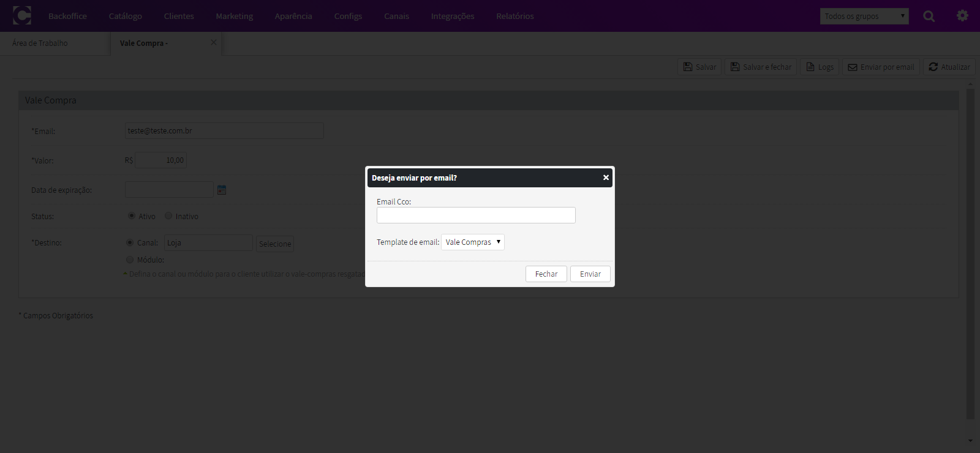The height and width of the screenshot is (453, 980).
Task: Open the Integrações menu
Action: pos(453,16)
